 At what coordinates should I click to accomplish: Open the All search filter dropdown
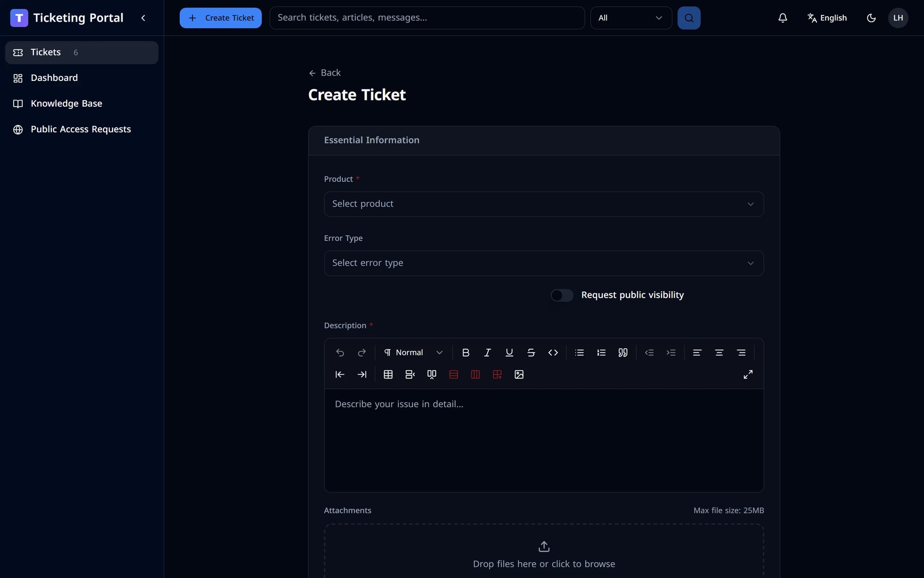631,18
